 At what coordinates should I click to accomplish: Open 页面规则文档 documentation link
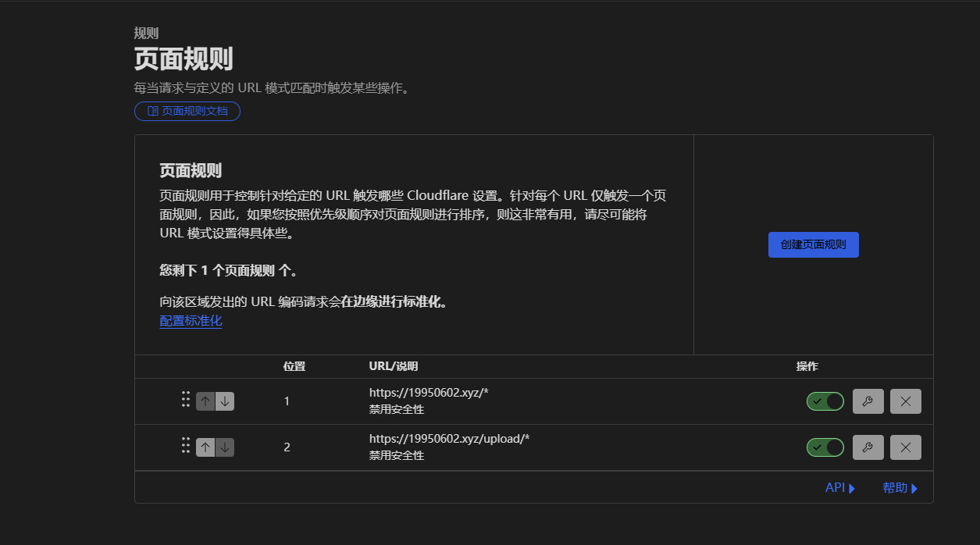pos(187,111)
